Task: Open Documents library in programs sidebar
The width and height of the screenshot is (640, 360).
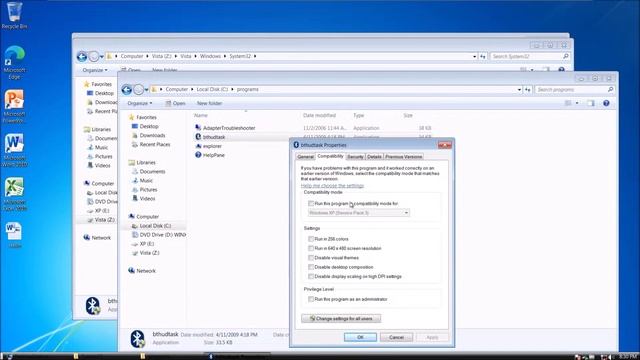Action: pos(152,171)
